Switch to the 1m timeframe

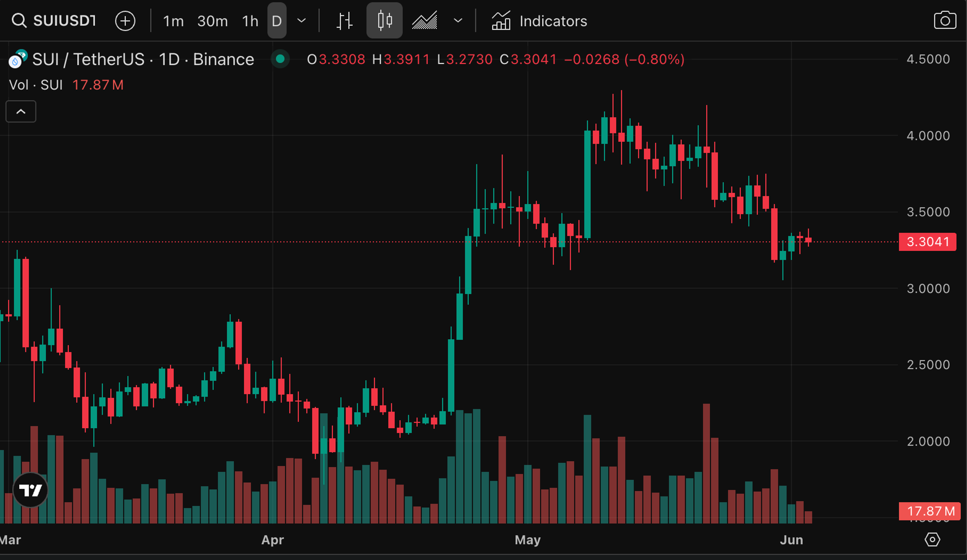174,21
